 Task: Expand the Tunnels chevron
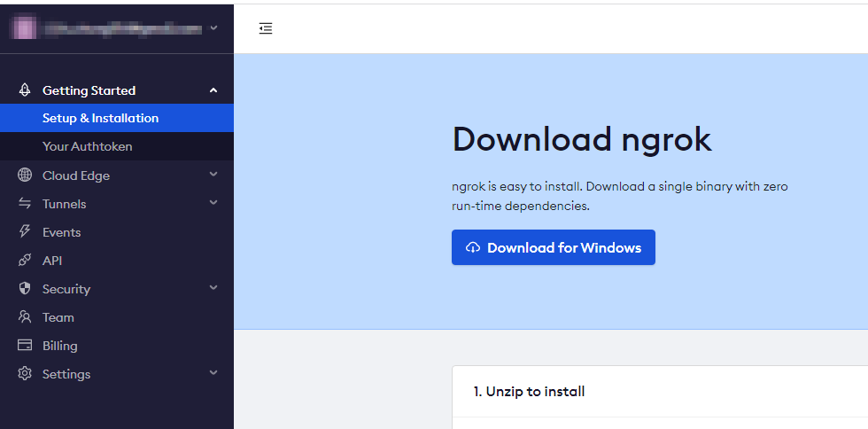(213, 203)
